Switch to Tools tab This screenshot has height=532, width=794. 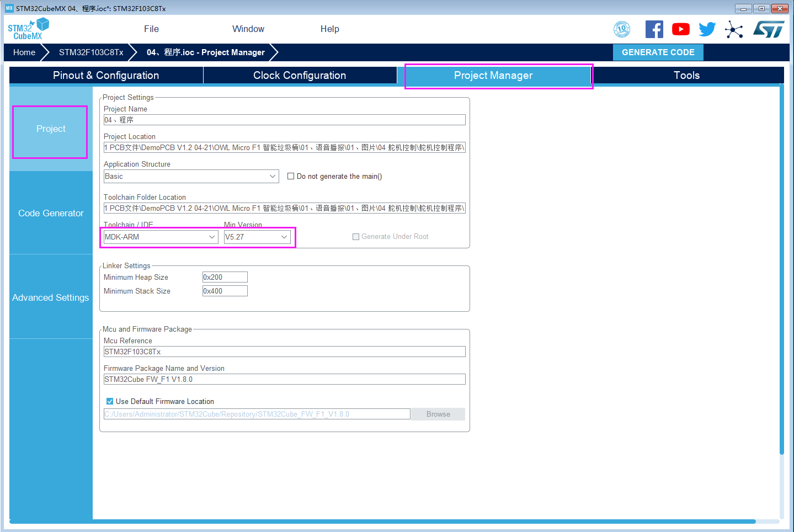pyautogui.click(x=687, y=76)
